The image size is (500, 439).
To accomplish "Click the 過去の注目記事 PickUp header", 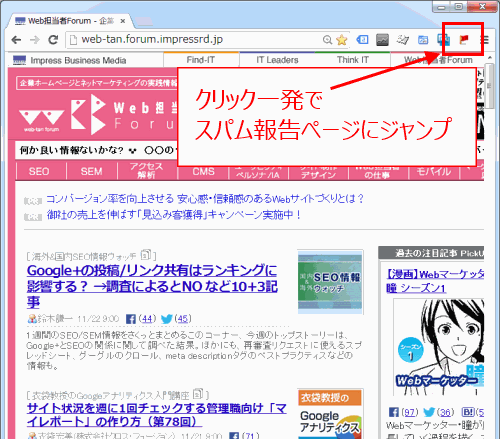I will click(431, 253).
